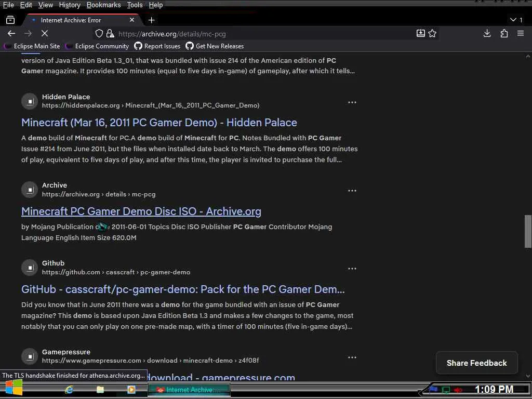
Task: Open more options for Gamepressure result
Action: tap(352, 357)
